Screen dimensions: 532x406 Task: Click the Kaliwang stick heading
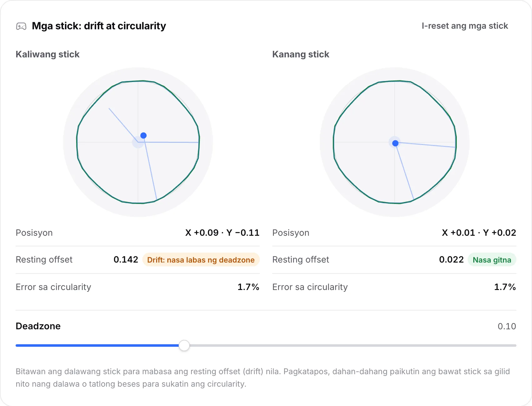pyautogui.click(x=47, y=54)
